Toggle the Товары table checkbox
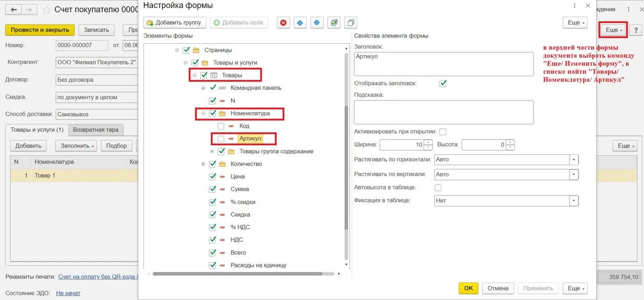This screenshot has width=644, height=300. tap(204, 75)
